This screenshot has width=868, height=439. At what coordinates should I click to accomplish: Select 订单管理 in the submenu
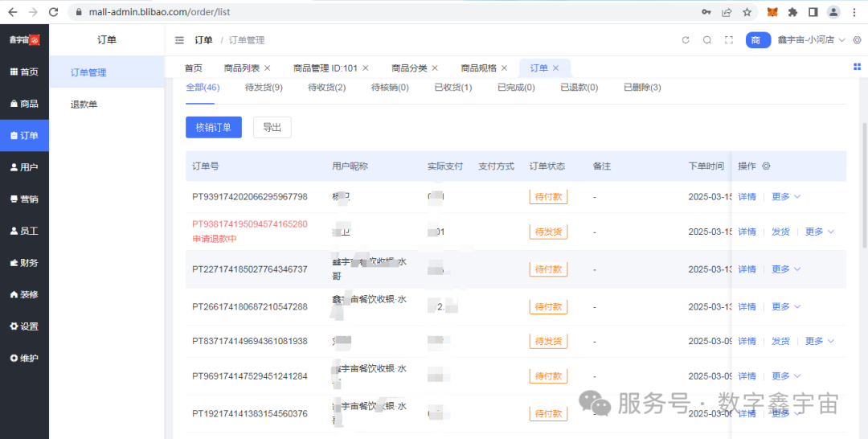coord(107,72)
